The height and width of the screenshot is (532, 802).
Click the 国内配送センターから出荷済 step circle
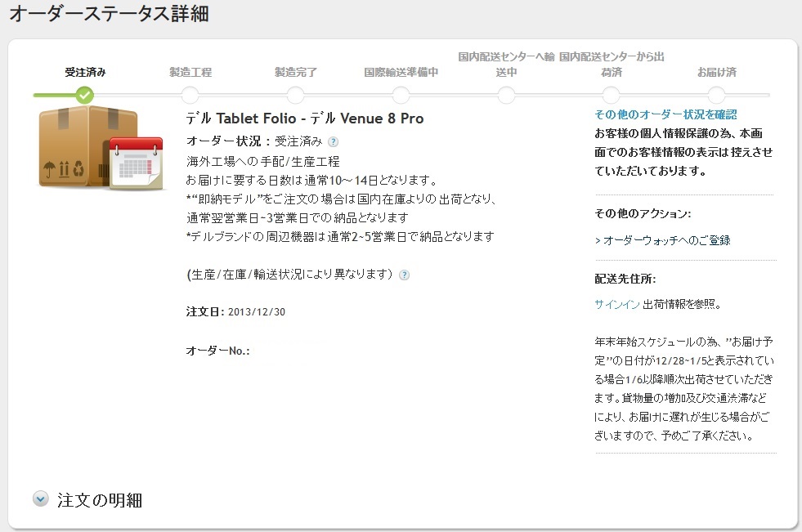[612, 95]
